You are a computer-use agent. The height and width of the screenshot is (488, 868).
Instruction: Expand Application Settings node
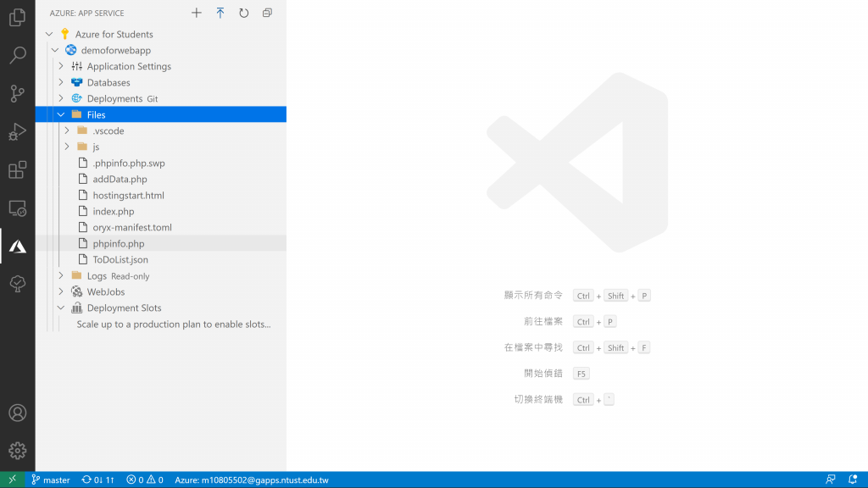[x=61, y=66]
